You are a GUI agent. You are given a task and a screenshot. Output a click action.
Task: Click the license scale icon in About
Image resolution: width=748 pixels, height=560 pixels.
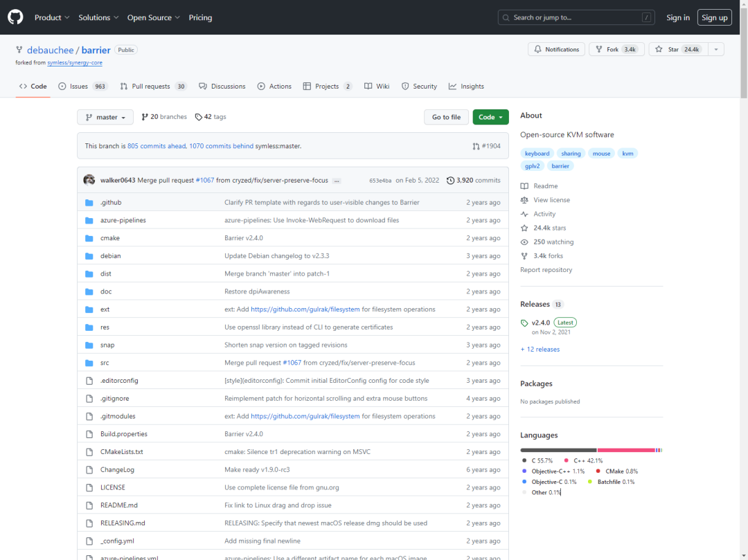click(x=524, y=200)
